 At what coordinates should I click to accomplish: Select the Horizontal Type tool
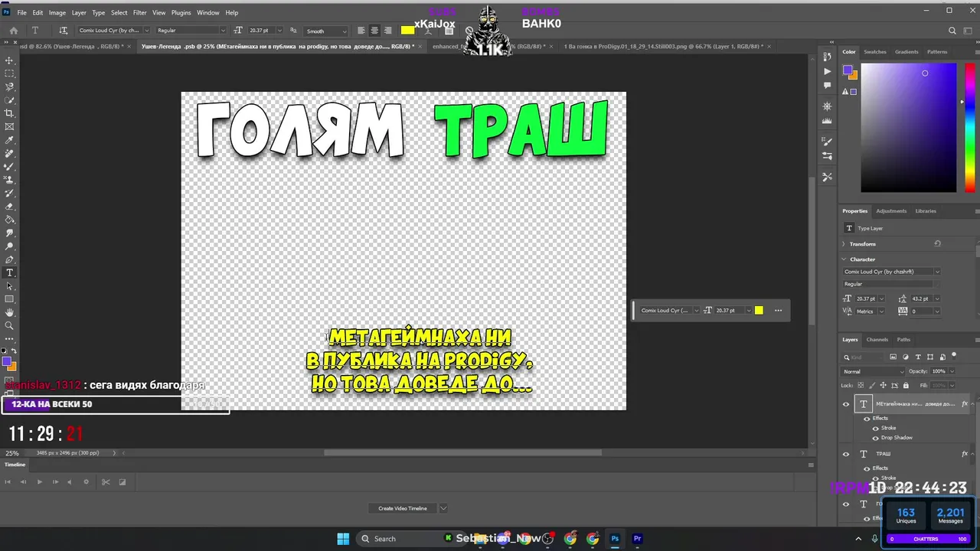[9, 273]
